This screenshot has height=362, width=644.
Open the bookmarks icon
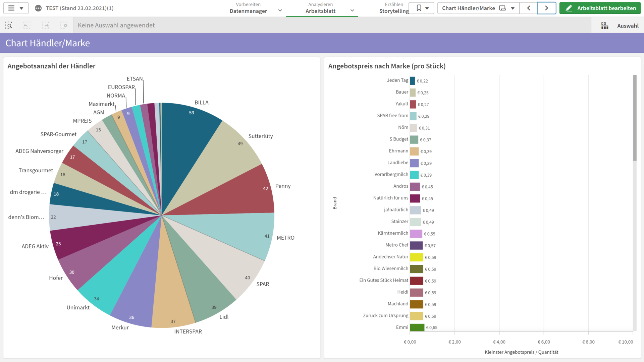(419, 8)
